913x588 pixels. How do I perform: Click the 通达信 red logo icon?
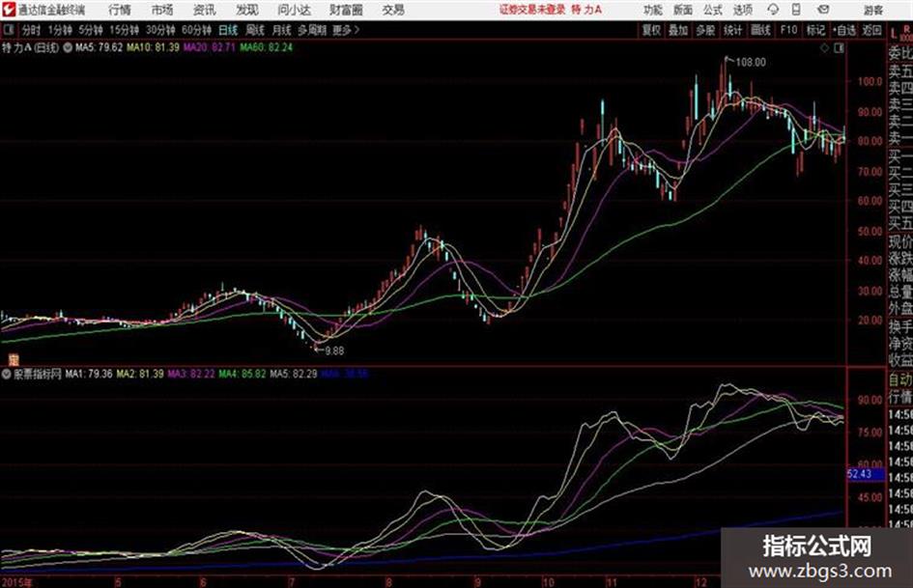pyautogui.click(x=8, y=10)
